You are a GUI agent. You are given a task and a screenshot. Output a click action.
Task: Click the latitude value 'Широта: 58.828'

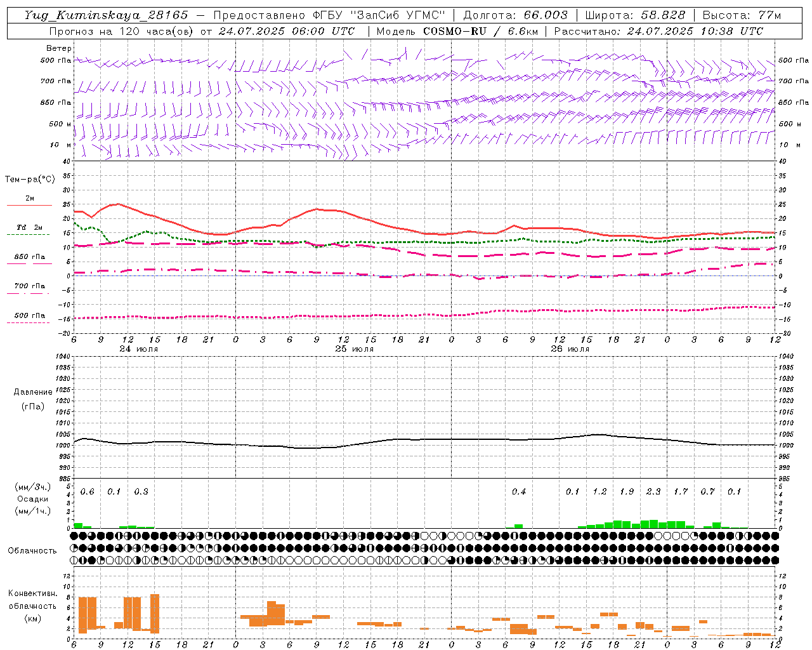click(x=635, y=15)
